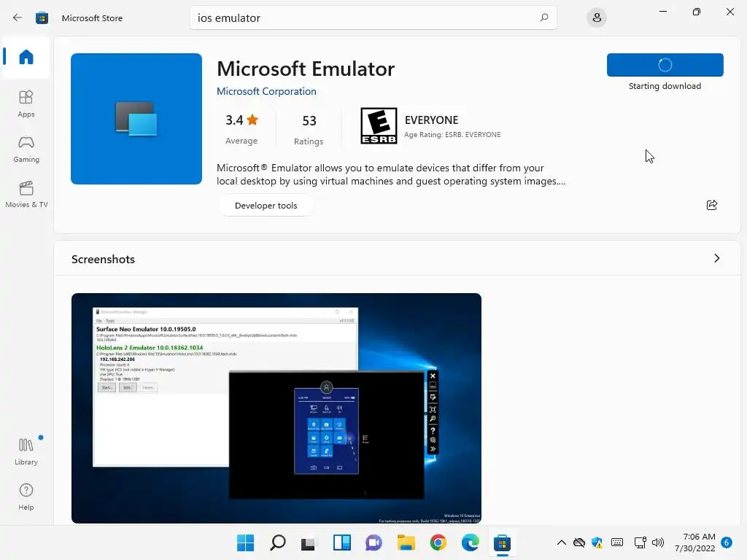The width and height of the screenshot is (747, 560).
Task: Click the ESRB Everyone rating badge
Action: 379,125
